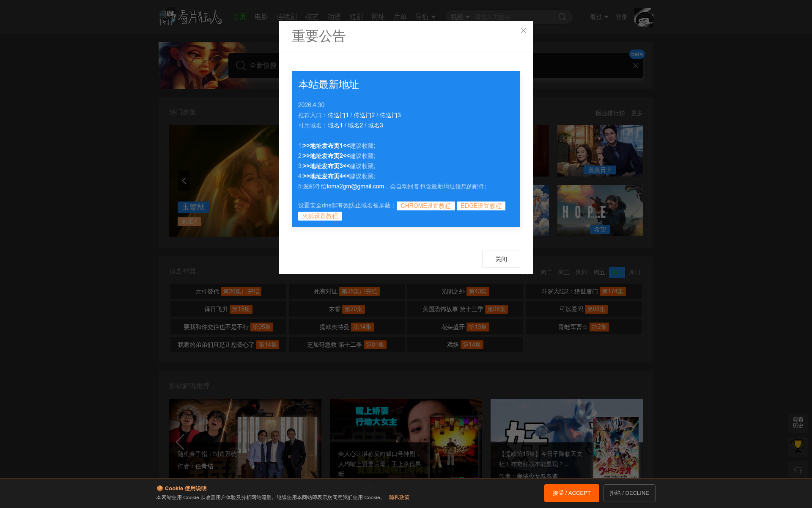Close the announcement dialog with X icon
This screenshot has width=812, height=508.
[x=523, y=30]
